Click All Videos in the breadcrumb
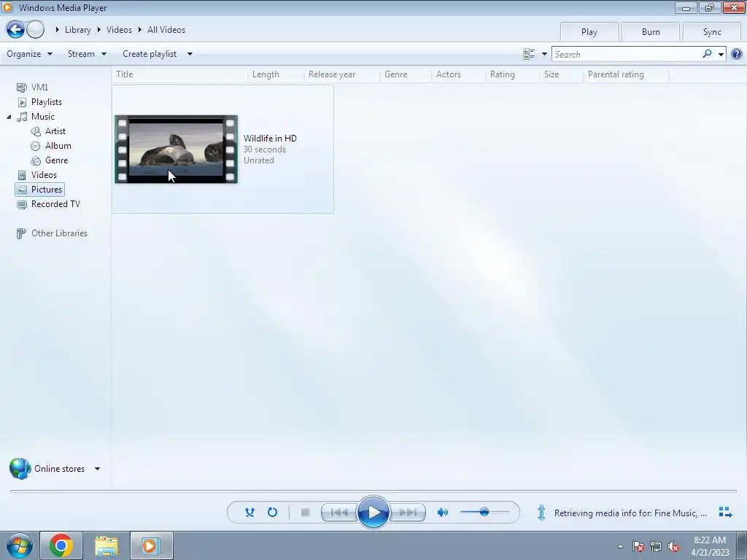 pyautogui.click(x=166, y=29)
